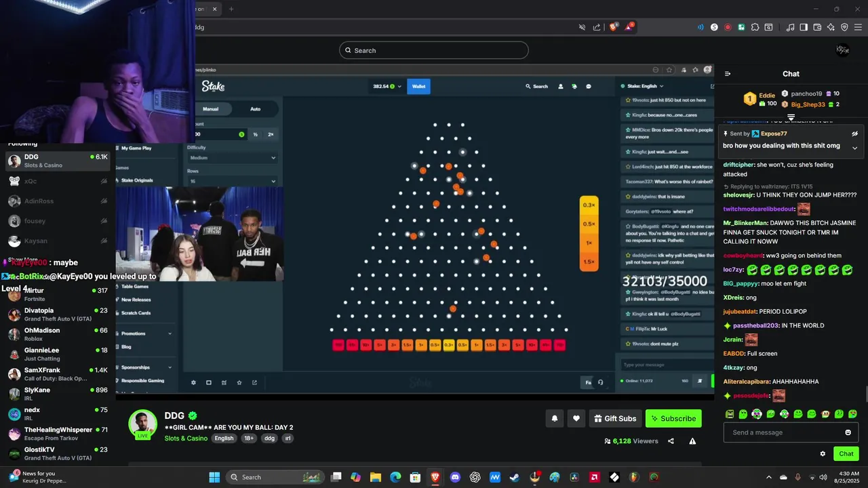
Task: Click Stake search icon in stream header
Action: (x=528, y=86)
